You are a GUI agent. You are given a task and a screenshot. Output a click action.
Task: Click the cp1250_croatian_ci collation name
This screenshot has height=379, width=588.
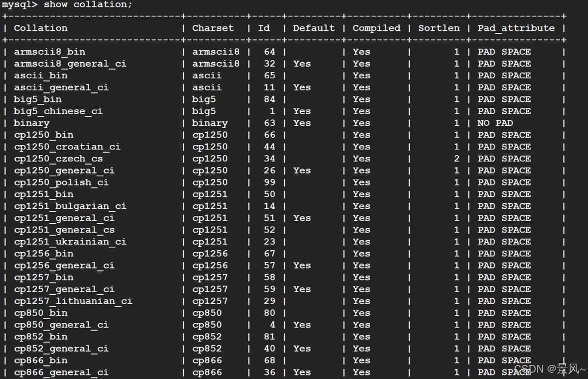(x=67, y=146)
